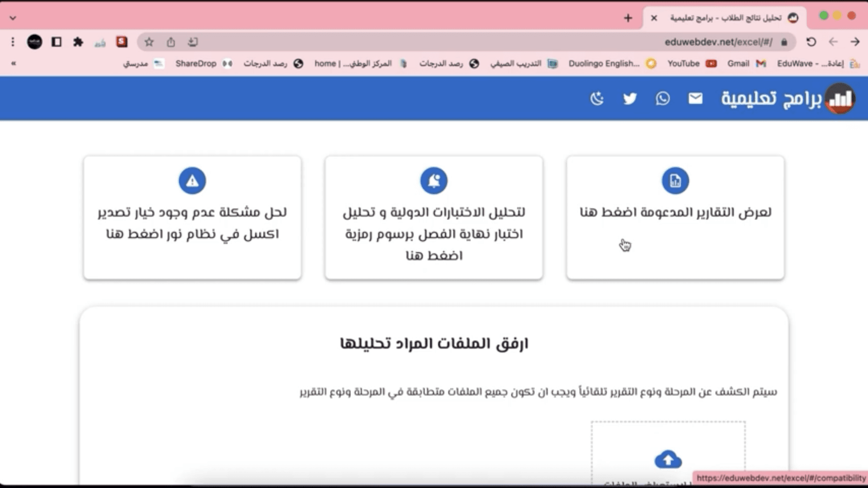
Task: Open the Chrome three-dot menu
Action: (x=13, y=42)
